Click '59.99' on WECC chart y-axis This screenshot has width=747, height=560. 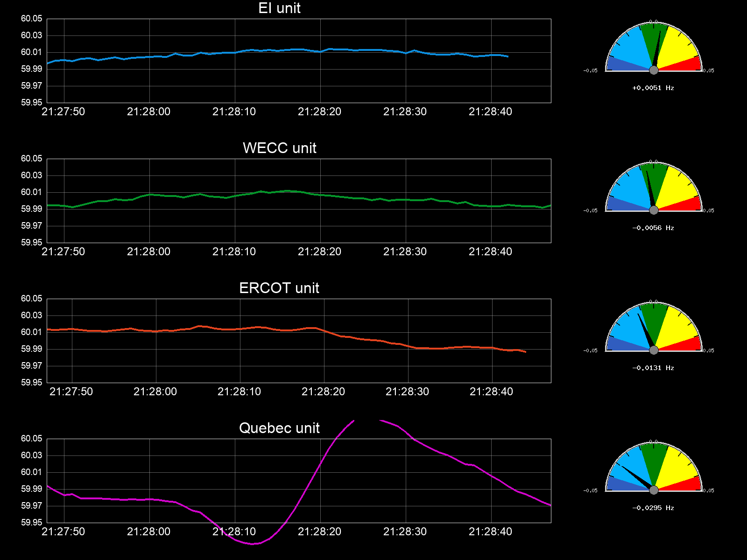pos(31,209)
